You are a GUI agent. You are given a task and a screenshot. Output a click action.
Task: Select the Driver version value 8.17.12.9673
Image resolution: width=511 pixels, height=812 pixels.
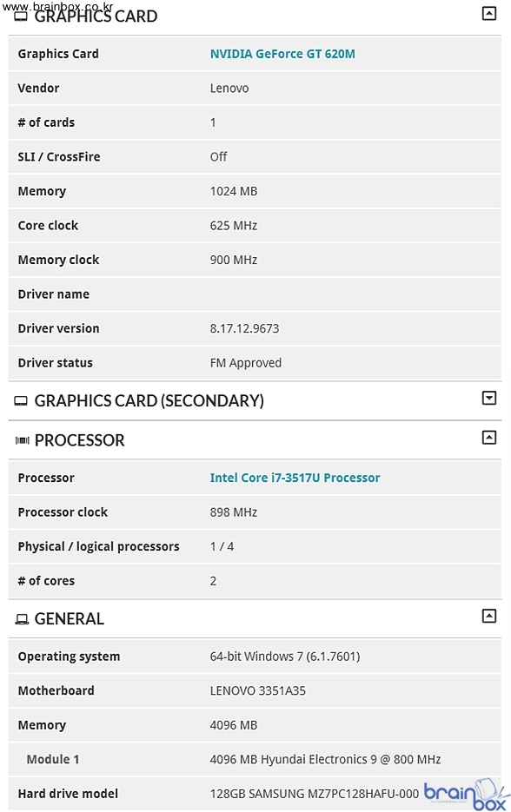[244, 328]
